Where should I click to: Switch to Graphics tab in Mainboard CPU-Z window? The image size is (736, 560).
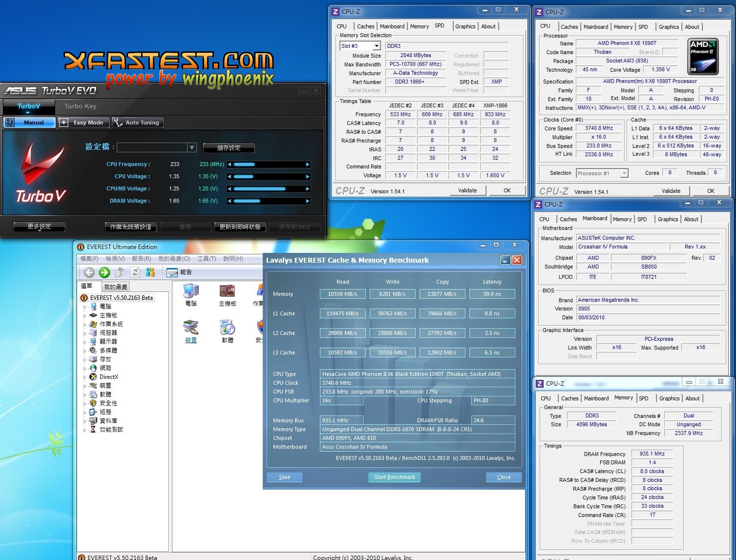668,219
